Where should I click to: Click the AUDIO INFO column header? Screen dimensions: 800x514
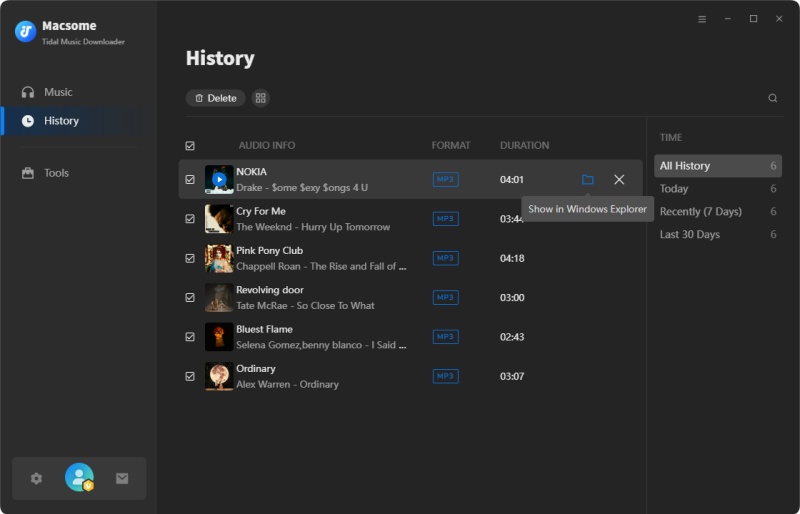pos(267,145)
